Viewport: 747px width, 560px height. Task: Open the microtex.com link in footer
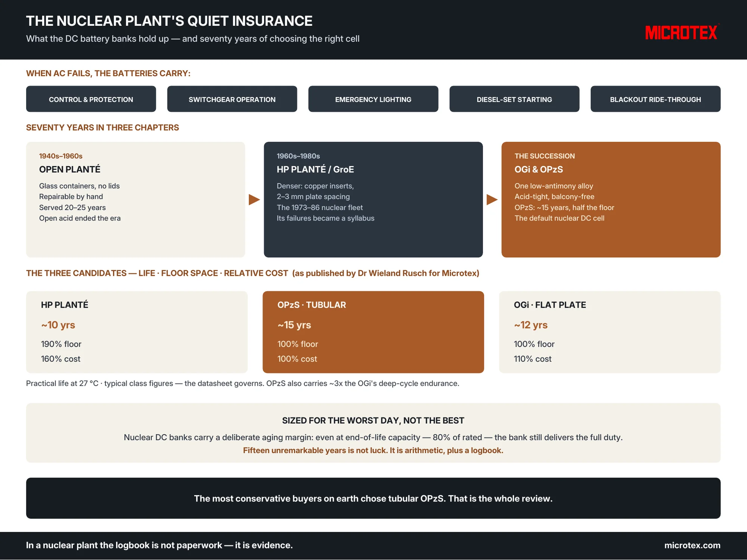(692, 545)
